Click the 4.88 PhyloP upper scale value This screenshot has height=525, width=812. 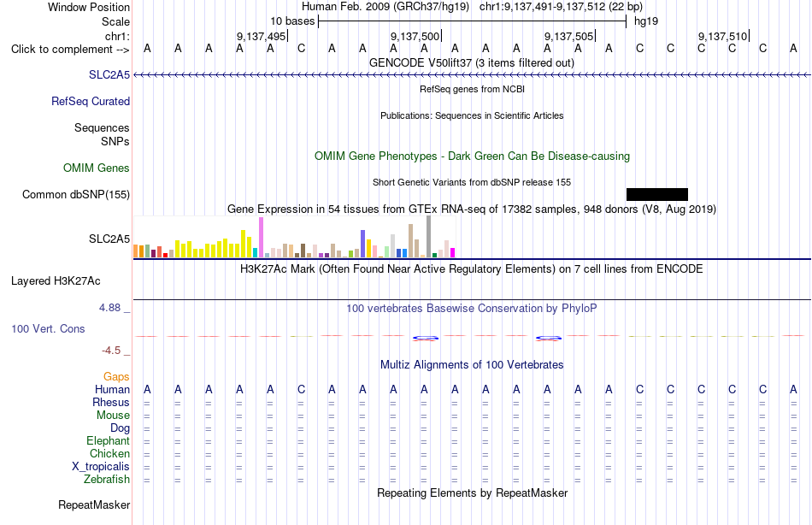(109, 308)
